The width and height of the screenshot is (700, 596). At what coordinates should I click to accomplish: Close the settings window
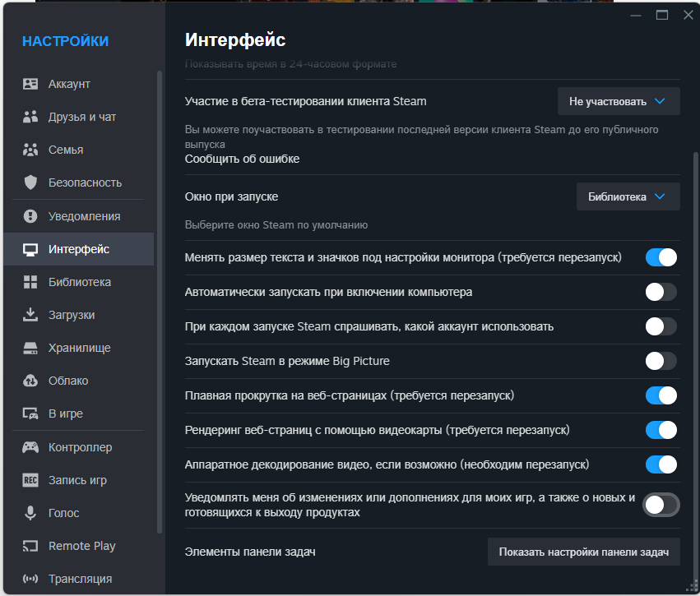pyautogui.click(x=688, y=15)
